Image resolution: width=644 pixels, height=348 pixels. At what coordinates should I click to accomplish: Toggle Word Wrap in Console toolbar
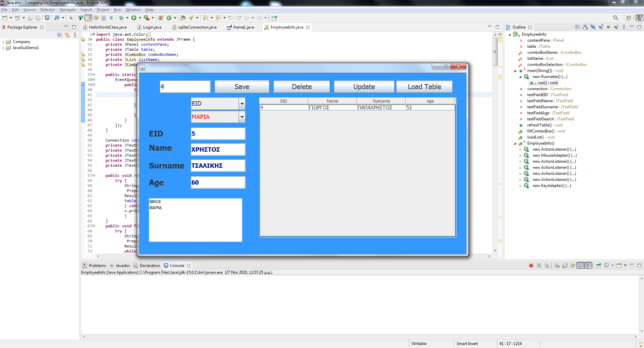tap(572, 266)
